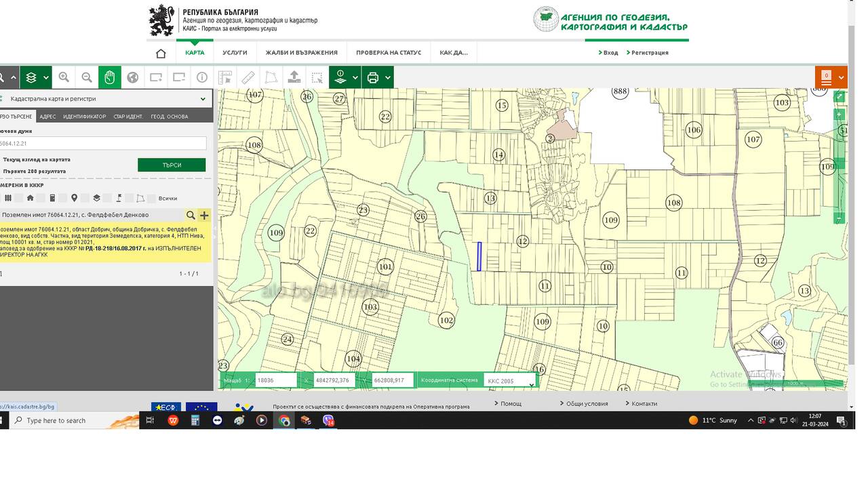Go to next map extent
Viewport: 868px width, 488px height.
point(156,77)
